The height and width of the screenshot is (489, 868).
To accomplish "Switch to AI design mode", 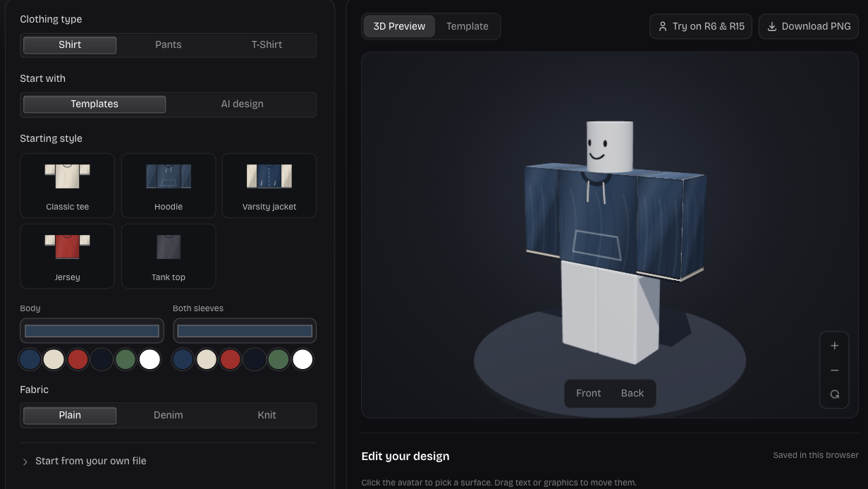I will [242, 104].
